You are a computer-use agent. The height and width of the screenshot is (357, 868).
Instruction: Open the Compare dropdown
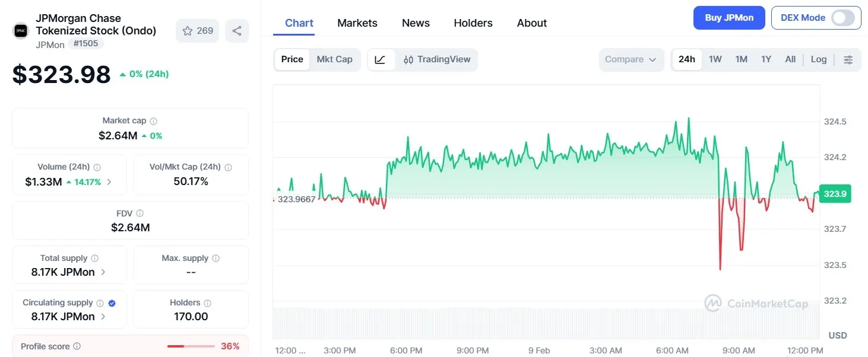[x=631, y=59]
